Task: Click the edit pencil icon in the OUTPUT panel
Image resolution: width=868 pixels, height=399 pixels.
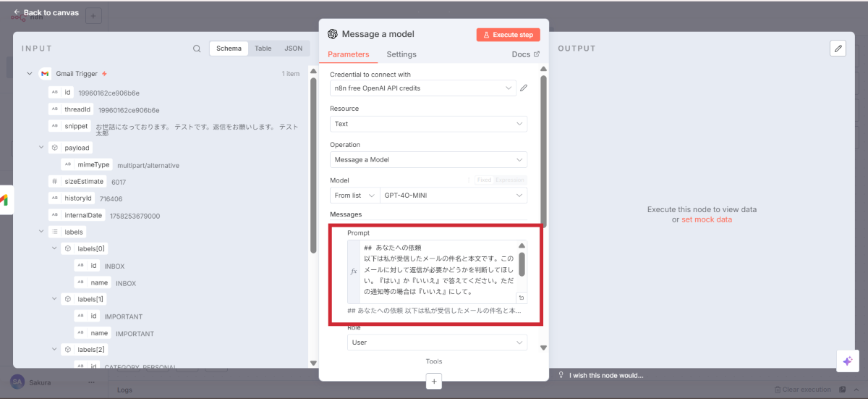Action: point(838,49)
